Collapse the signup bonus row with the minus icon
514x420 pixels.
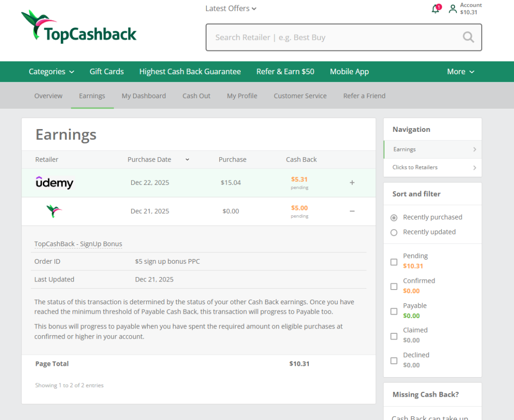coord(352,211)
